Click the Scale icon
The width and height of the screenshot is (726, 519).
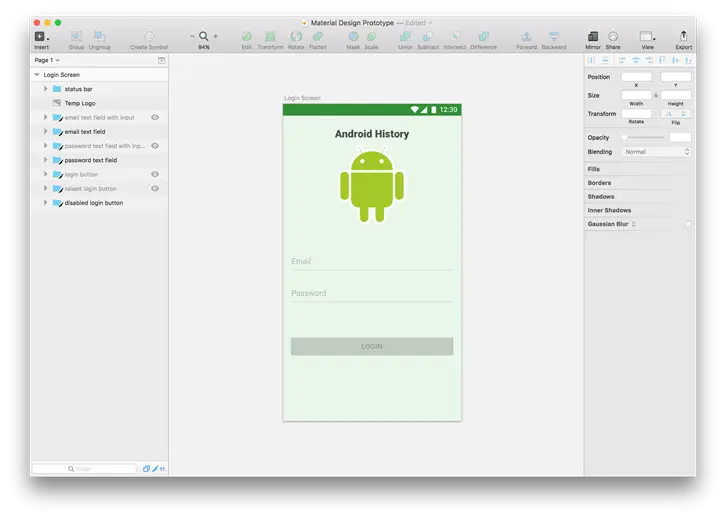point(371,36)
